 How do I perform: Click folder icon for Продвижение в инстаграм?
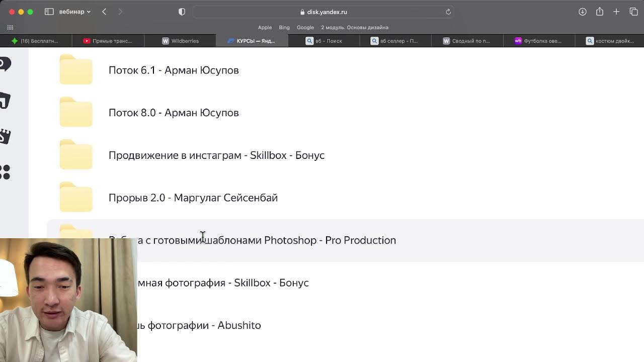pyautogui.click(x=76, y=155)
